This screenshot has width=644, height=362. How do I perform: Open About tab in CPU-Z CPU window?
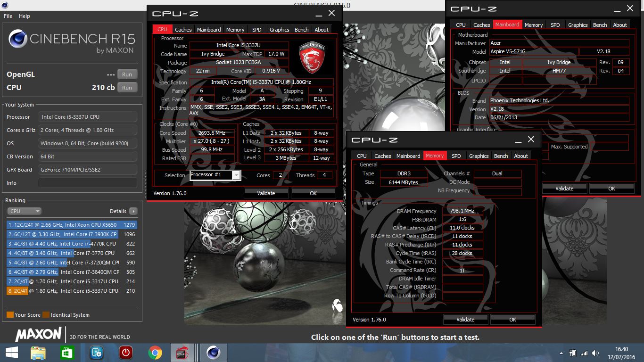point(322,29)
